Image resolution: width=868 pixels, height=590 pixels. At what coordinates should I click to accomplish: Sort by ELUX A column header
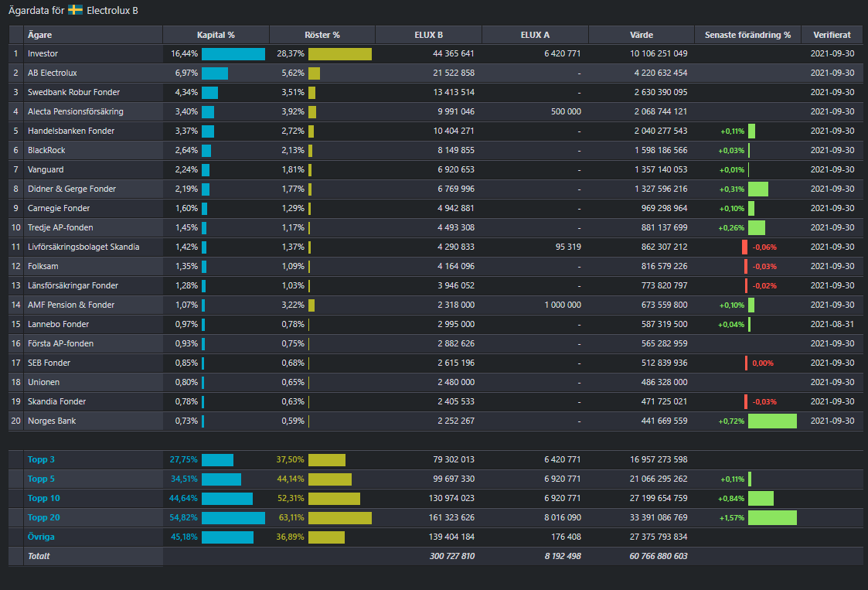(535, 34)
